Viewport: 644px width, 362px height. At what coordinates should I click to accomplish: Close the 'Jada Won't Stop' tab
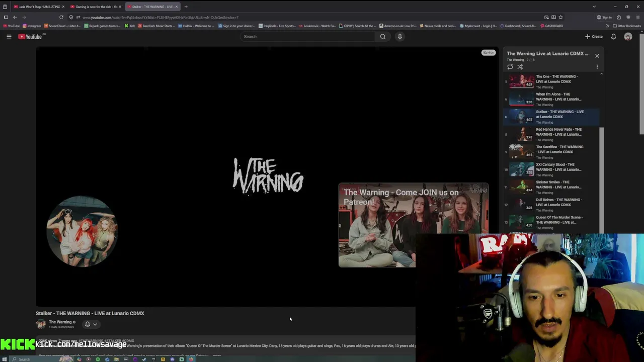(x=63, y=7)
